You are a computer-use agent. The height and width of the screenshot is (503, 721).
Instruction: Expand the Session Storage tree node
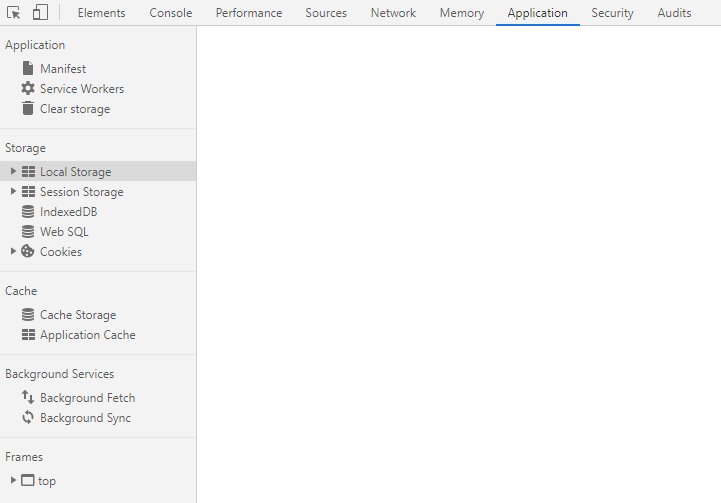point(13,191)
